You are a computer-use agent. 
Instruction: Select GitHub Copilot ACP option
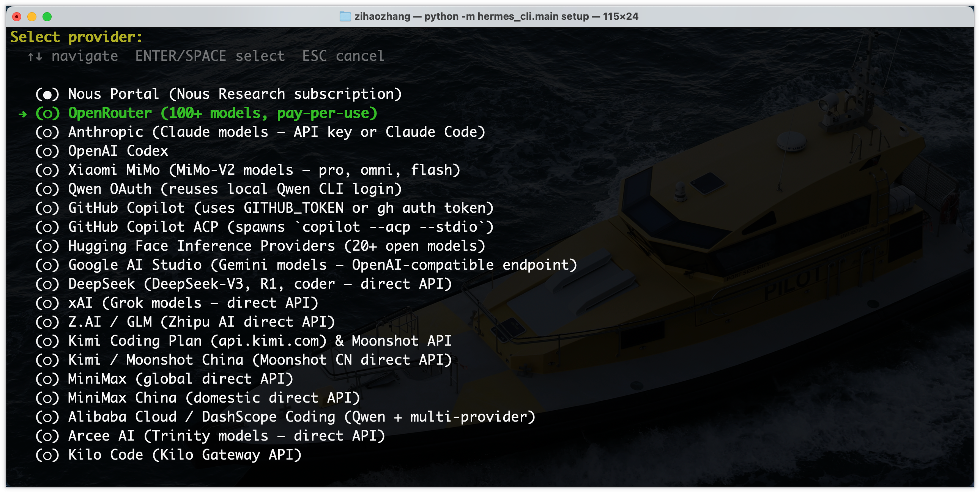(281, 227)
